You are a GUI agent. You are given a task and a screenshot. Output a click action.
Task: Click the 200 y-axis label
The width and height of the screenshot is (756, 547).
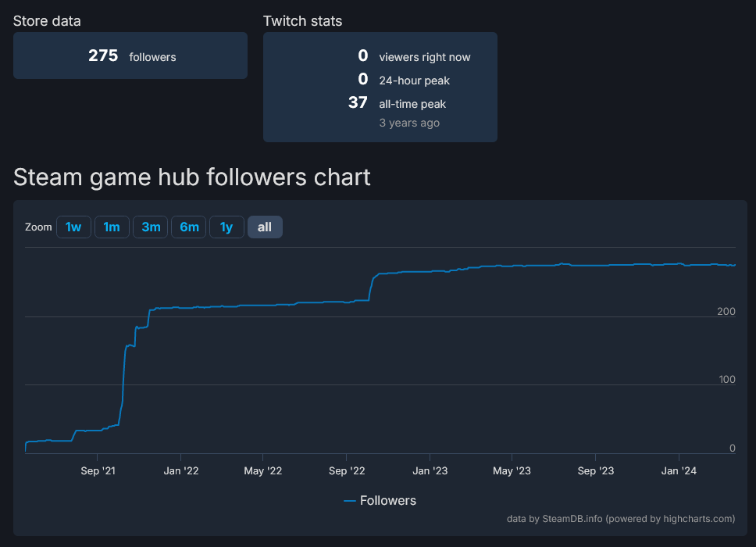point(726,312)
